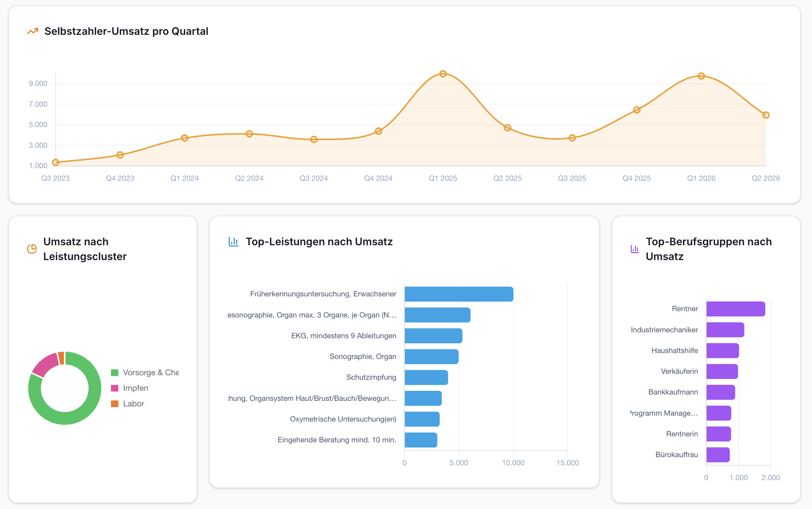The image size is (812, 509).
Task: Select the Q4 2024 data point marker
Action: 378,131
